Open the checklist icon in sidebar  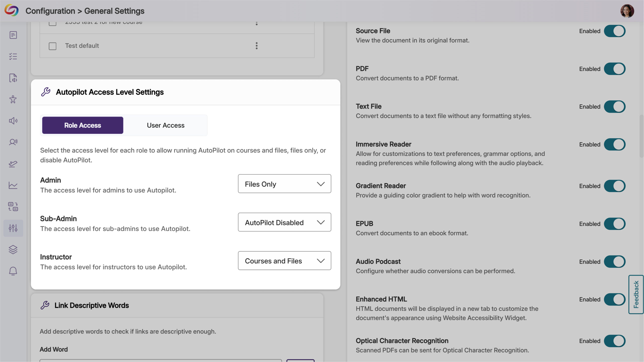pos(13,56)
